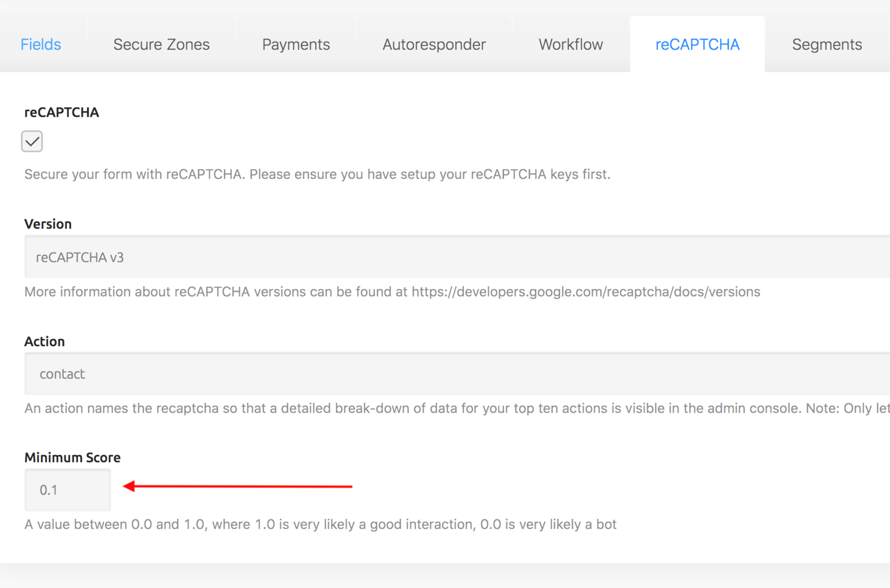Go to the Payments tab

coord(296,45)
